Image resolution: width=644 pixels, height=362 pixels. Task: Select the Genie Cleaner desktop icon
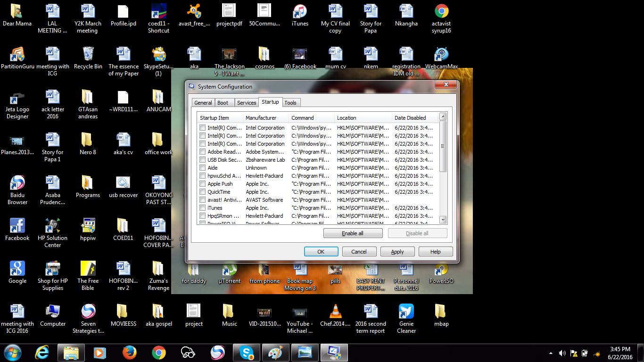[x=406, y=319]
